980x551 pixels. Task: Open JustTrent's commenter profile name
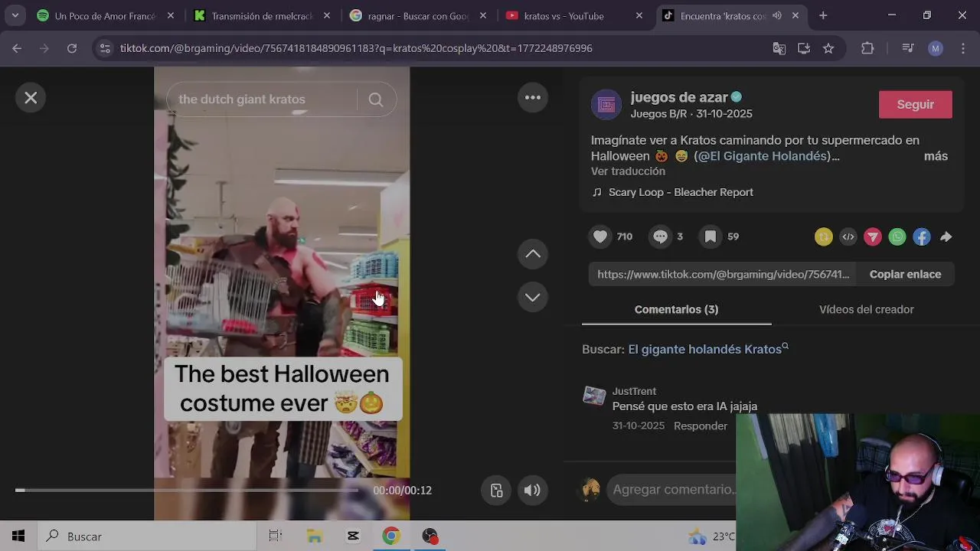[634, 391]
